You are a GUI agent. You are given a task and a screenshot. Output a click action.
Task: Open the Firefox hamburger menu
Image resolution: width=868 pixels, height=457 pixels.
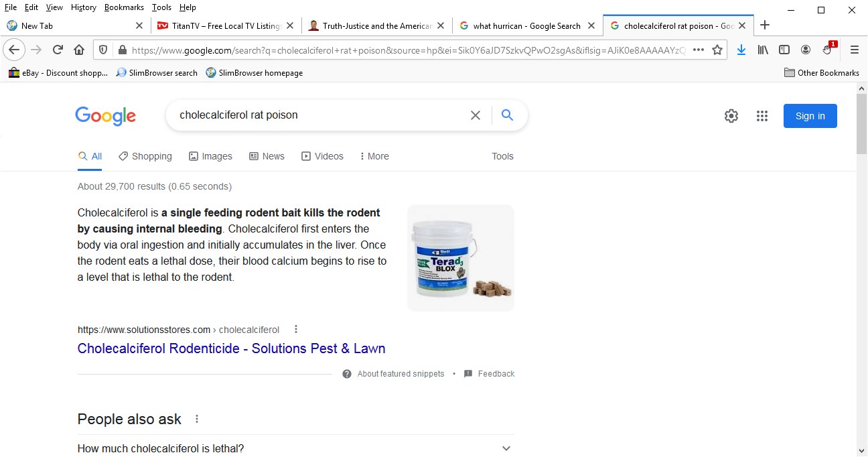click(x=855, y=50)
